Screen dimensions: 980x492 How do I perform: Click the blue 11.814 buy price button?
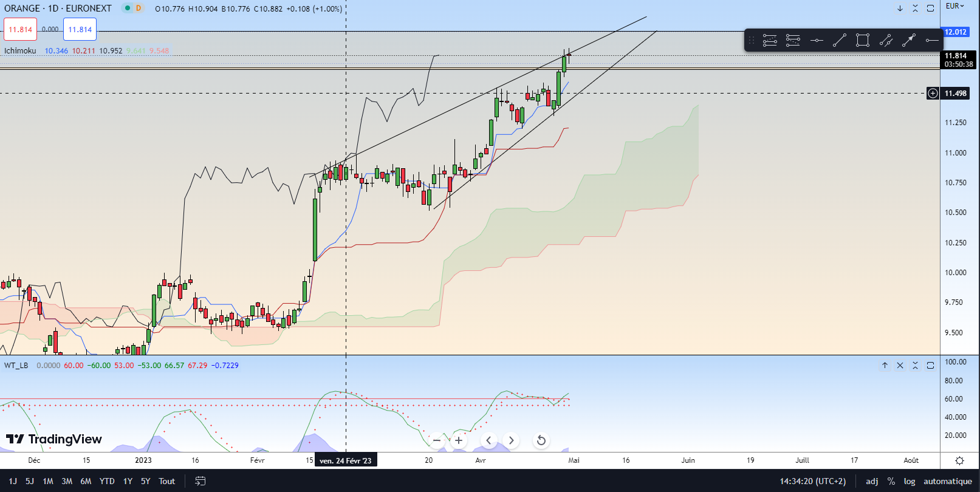80,29
